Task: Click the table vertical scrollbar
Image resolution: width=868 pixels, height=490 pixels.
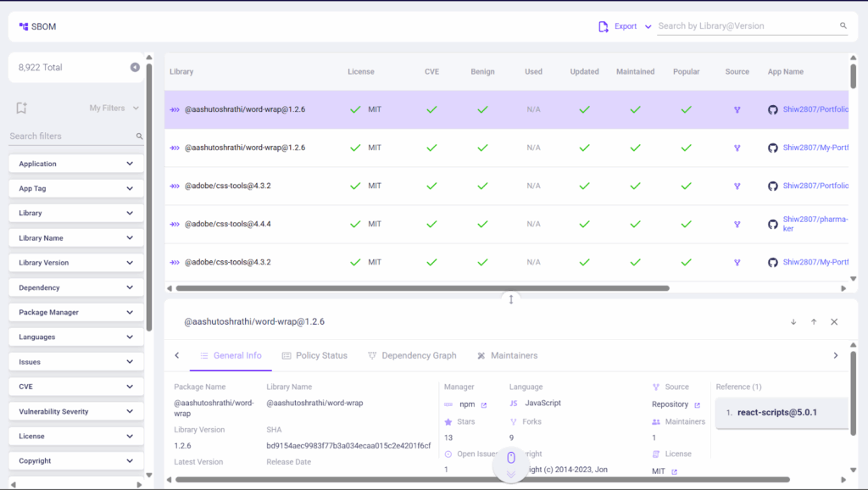Action: pyautogui.click(x=853, y=75)
